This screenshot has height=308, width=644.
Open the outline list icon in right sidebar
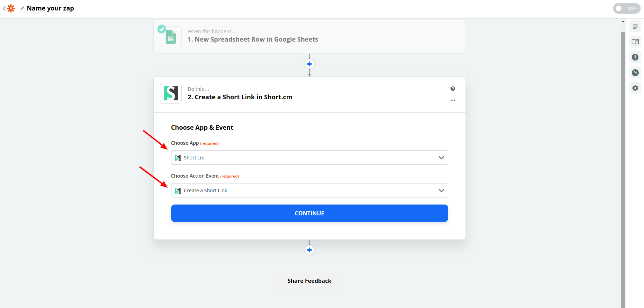pos(635,27)
